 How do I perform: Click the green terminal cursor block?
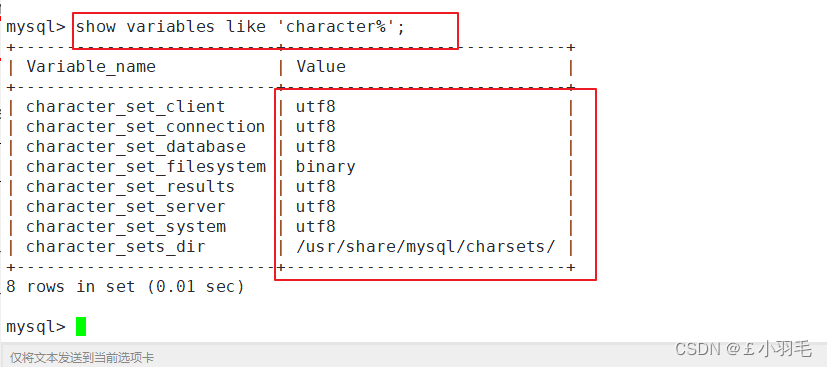coord(81,326)
